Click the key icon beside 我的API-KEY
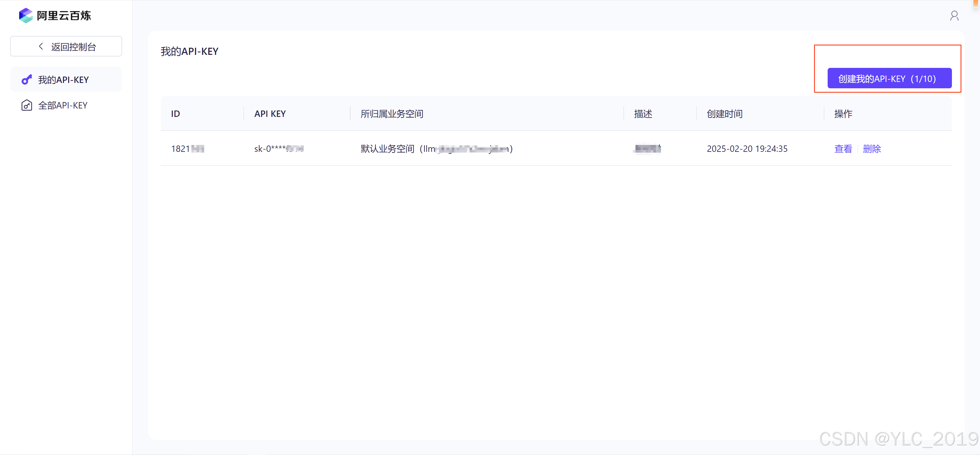Screen dimensions: 980x455 (26, 80)
